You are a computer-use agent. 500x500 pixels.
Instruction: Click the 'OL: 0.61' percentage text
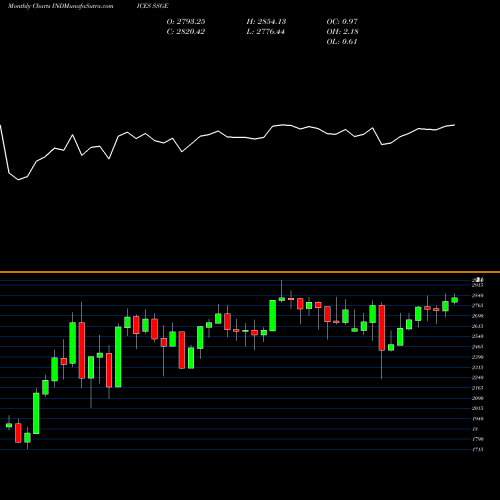[342, 42]
